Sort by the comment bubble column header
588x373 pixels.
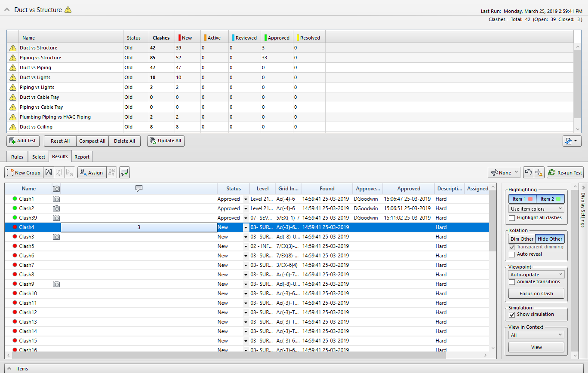pos(139,189)
